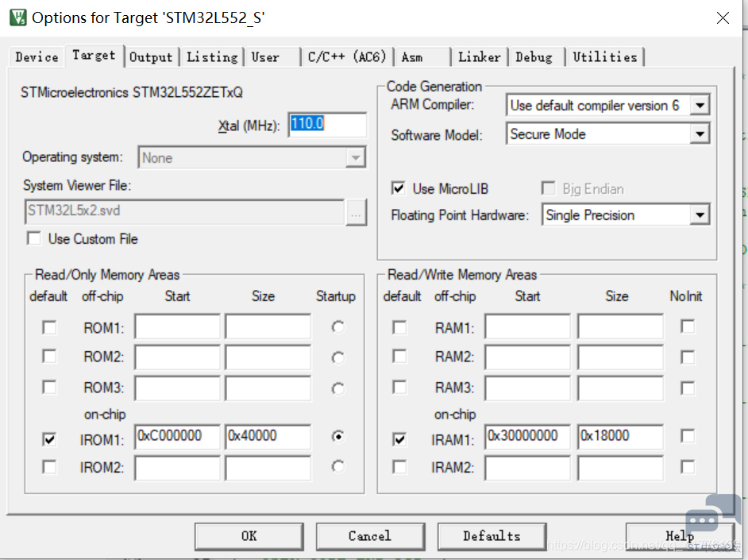Click the RAM1 Start address field
Image resolution: width=748 pixels, height=560 pixels.
pos(527,326)
